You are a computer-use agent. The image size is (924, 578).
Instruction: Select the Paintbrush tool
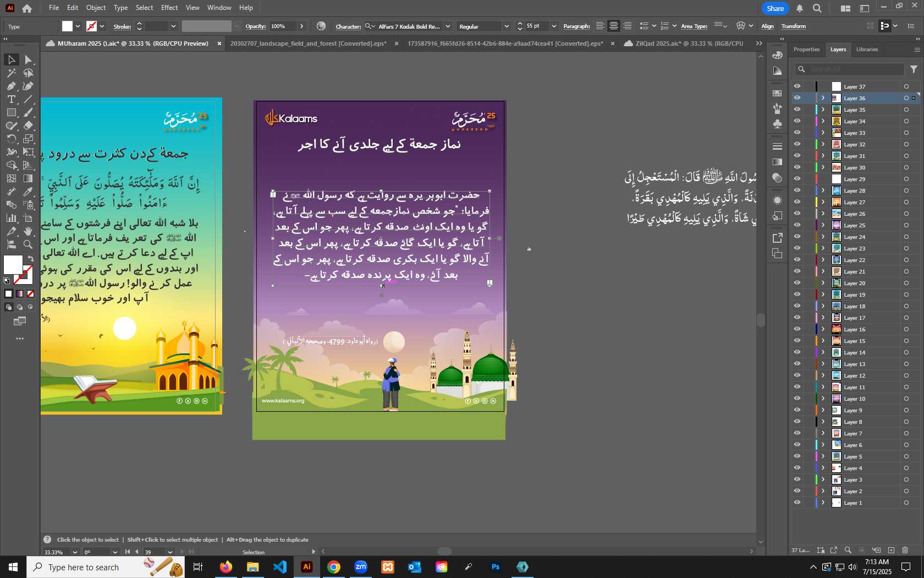pos(29,112)
